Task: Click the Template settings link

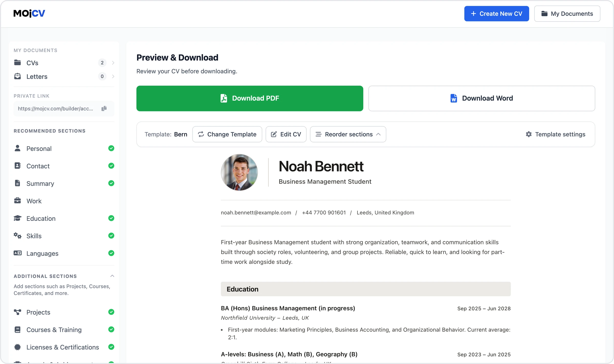Action: [555, 134]
